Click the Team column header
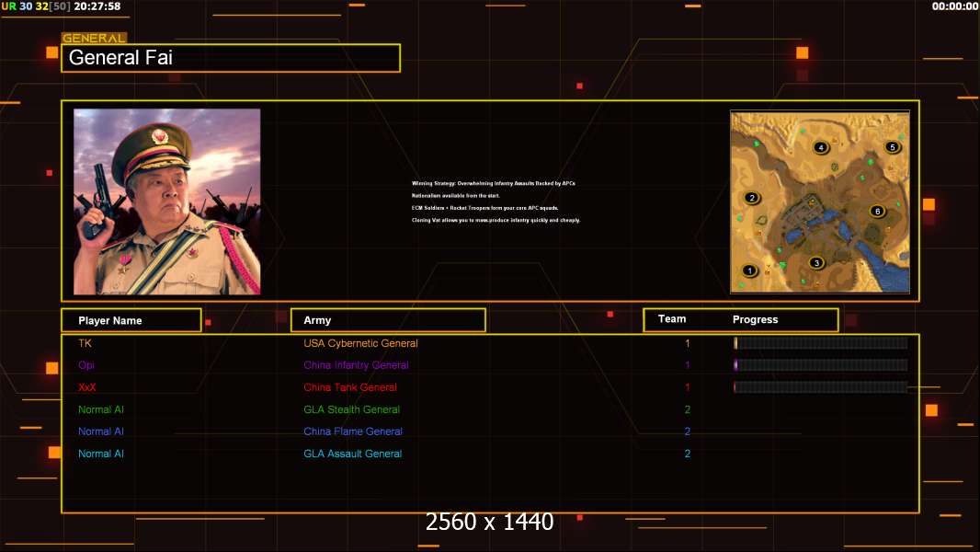This screenshot has height=552, width=980. 672,319
